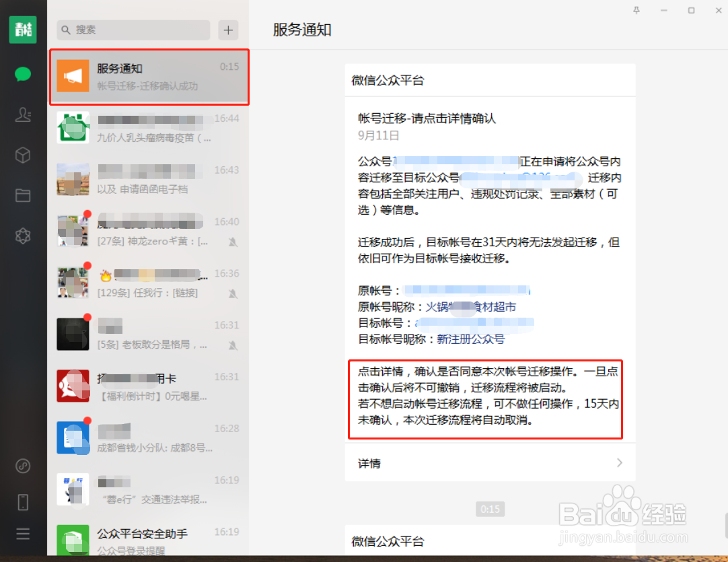Open the 蓉e行 交通违法举报 chat

(x=149, y=489)
